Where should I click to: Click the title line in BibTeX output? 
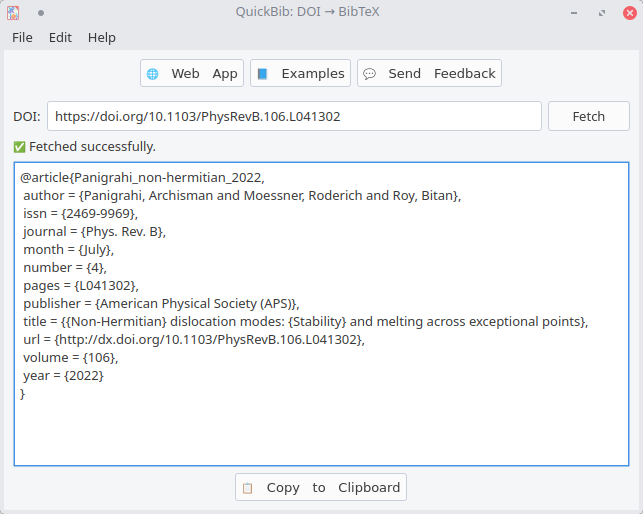coord(306,322)
